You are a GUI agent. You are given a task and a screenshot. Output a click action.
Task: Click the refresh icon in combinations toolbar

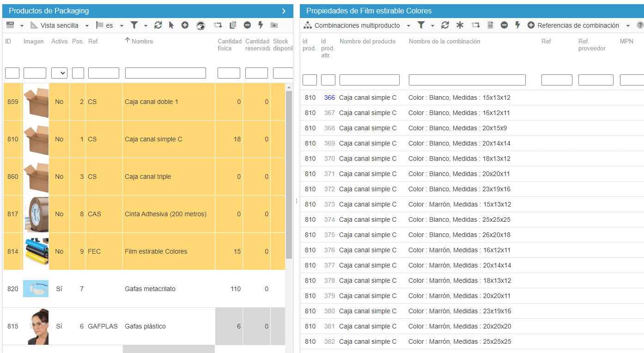(x=445, y=25)
